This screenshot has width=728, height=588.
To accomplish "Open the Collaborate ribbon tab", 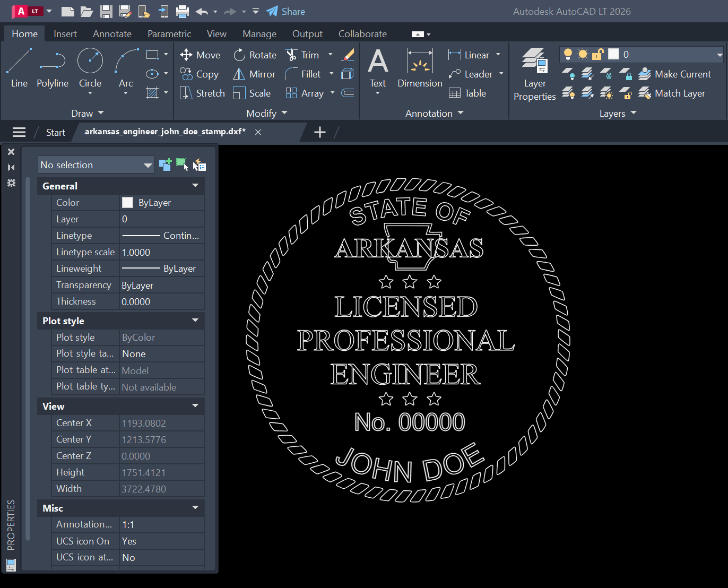I will point(362,33).
